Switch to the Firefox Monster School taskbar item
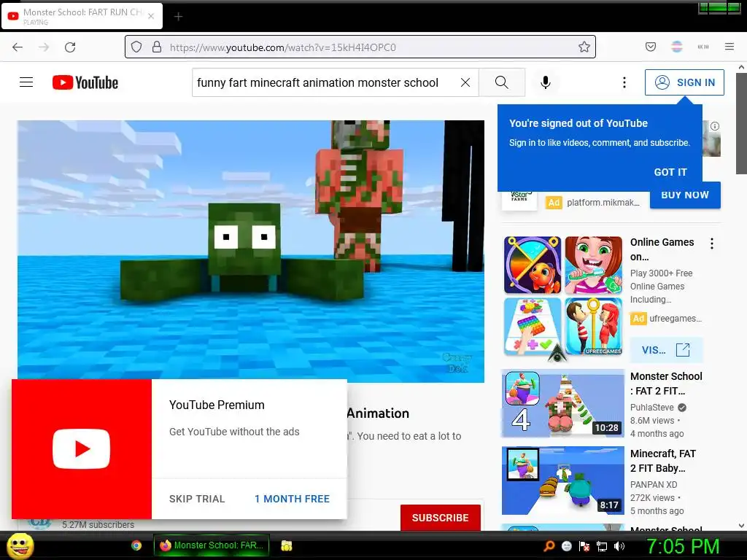The width and height of the screenshot is (747, 560). pos(212,545)
